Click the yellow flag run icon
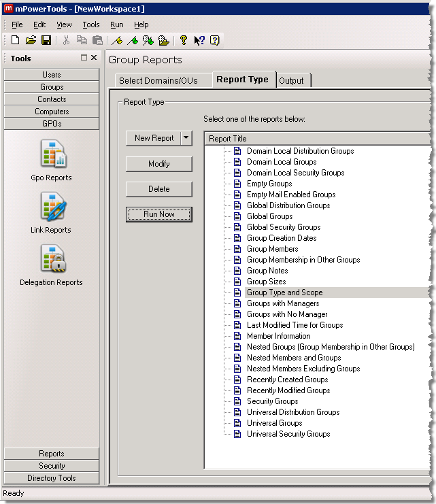The height and width of the screenshot is (504, 436). pos(117,41)
